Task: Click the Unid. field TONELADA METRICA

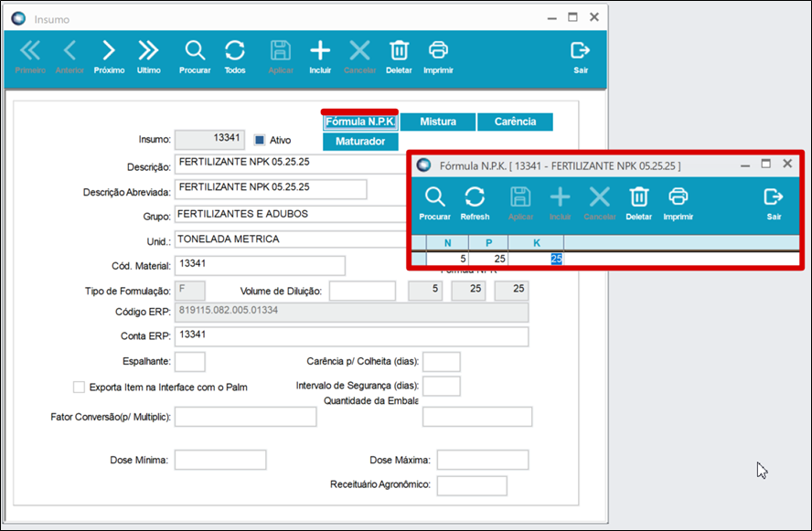Action: tap(292, 239)
